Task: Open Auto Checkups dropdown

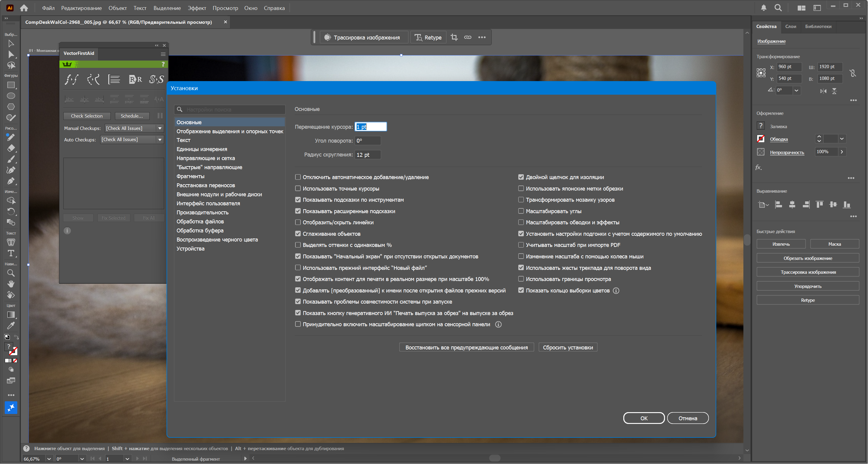Action: tap(160, 140)
